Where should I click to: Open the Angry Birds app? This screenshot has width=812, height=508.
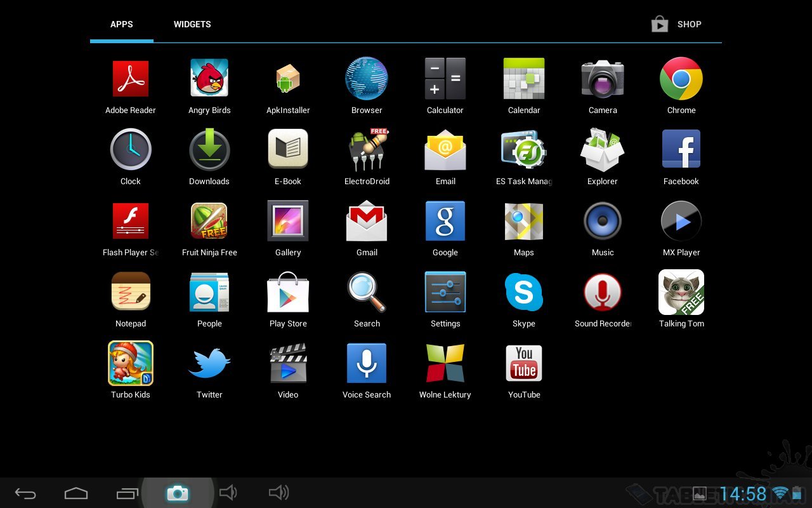[x=209, y=79]
